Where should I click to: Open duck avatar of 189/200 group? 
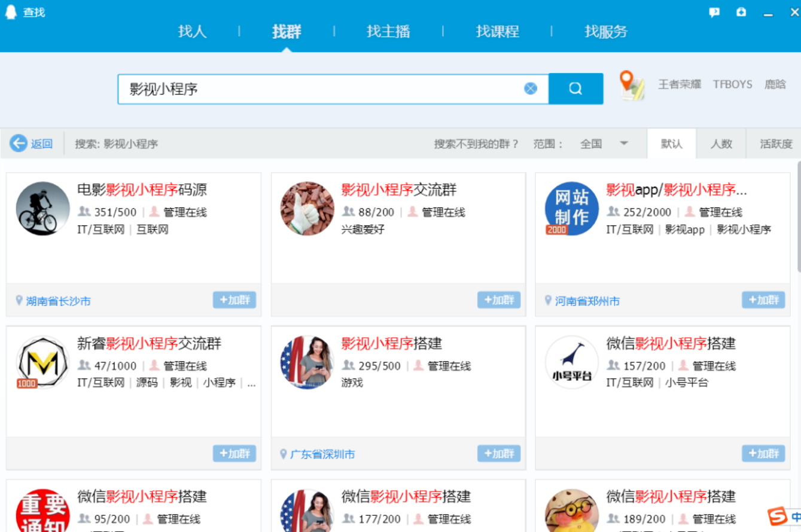(572, 510)
